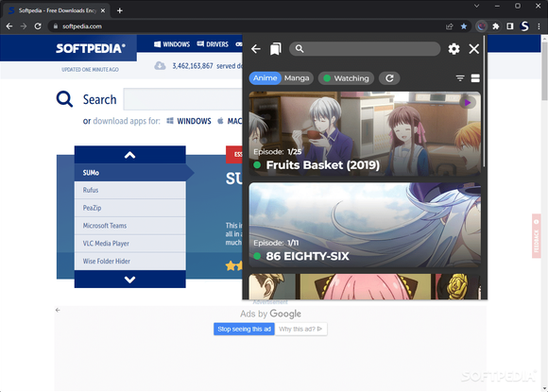Open Chrome three-dot menu
Image resolution: width=548 pixels, height=392 pixels.
pos(539,26)
